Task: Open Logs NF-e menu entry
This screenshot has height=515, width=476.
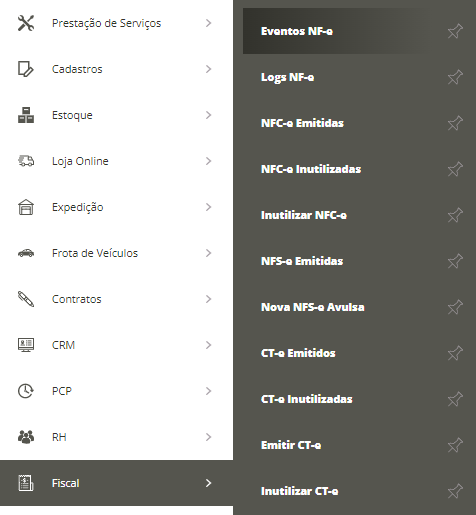Action: pyautogui.click(x=287, y=77)
